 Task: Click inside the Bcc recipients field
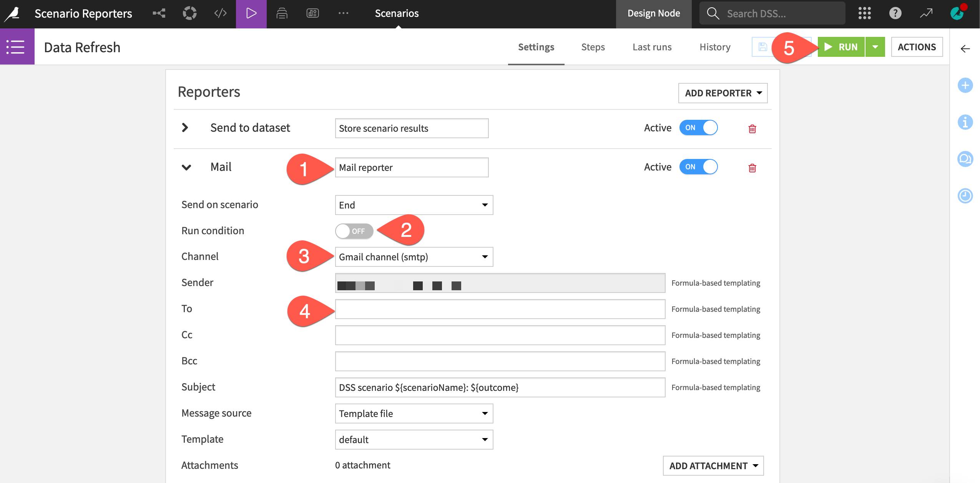pyautogui.click(x=500, y=361)
